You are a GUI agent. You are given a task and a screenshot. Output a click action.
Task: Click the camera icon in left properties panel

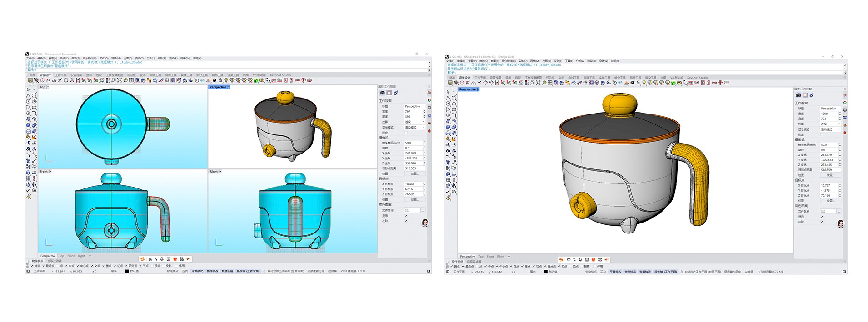(382, 93)
